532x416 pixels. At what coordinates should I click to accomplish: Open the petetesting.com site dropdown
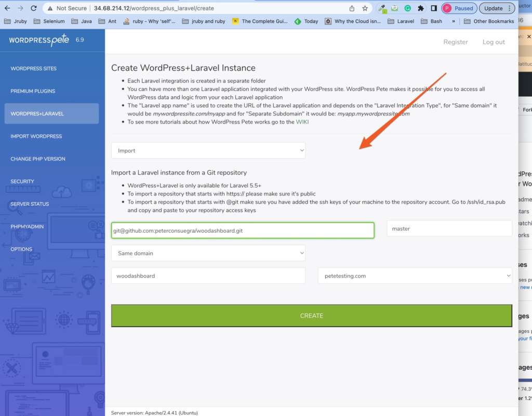pos(415,276)
